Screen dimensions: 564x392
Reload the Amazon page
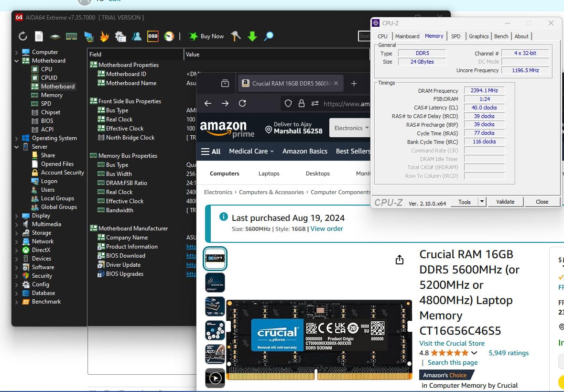(242, 104)
